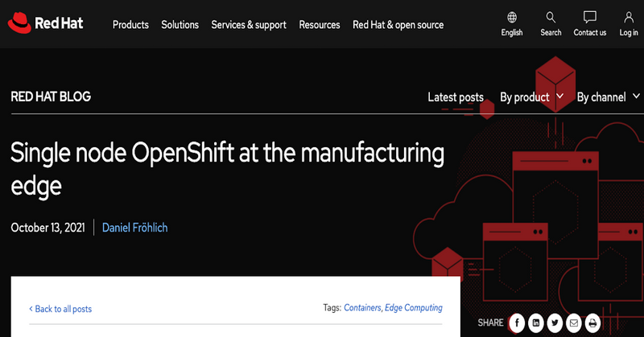
Task: Go back to all posts
Action: pos(60,309)
